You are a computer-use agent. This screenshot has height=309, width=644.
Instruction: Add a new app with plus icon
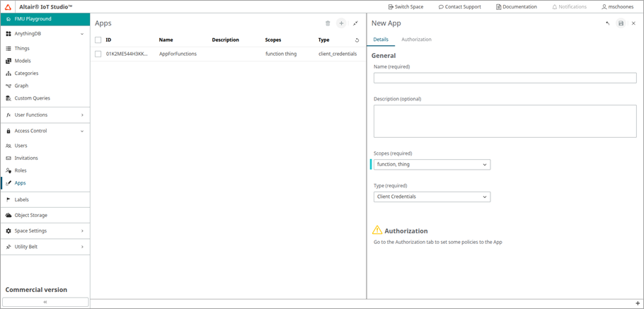pos(341,23)
